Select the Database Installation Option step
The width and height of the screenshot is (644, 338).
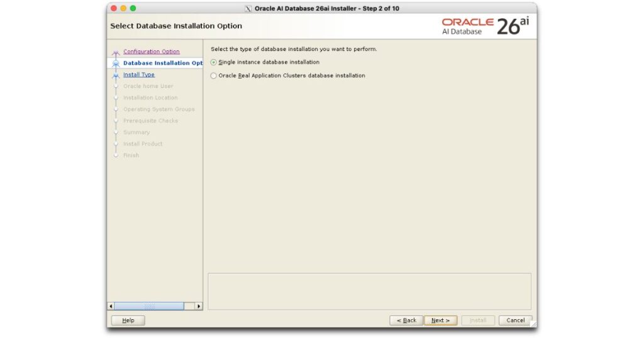(x=163, y=63)
